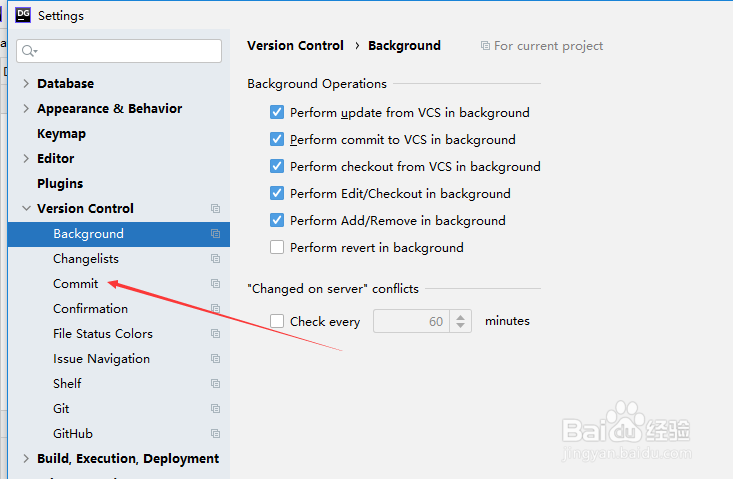The height and width of the screenshot is (479, 733).
Task: Click the project-level icon beside Changelists
Action: point(215,259)
